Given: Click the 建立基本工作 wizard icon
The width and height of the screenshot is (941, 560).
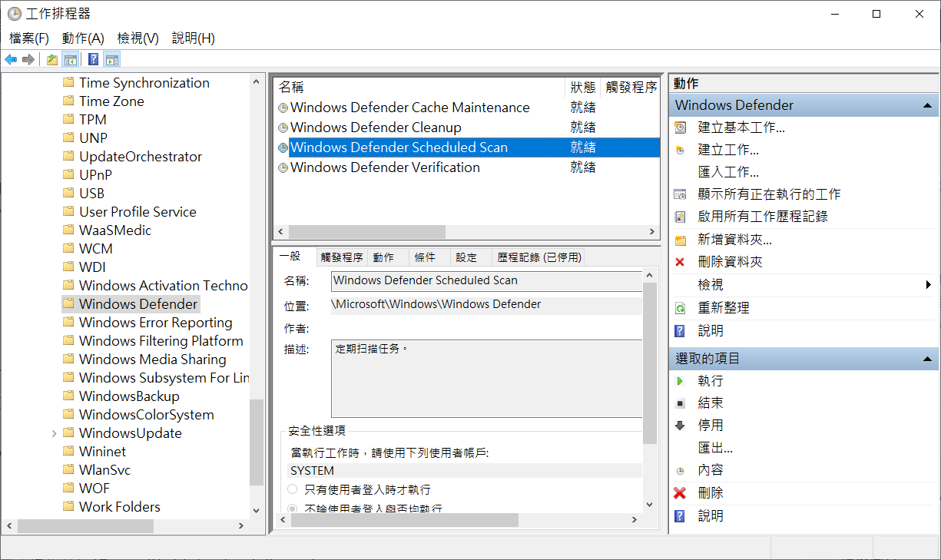Looking at the screenshot, I should [x=680, y=128].
